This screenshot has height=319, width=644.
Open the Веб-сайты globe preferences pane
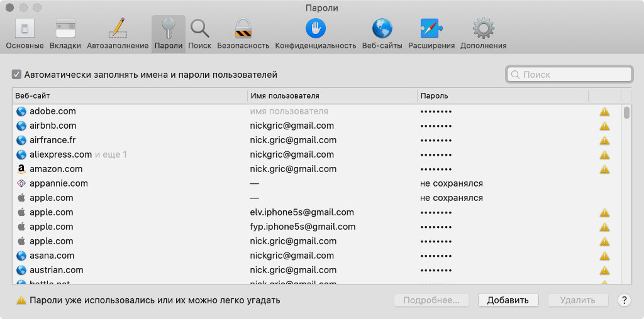(x=382, y=33)
